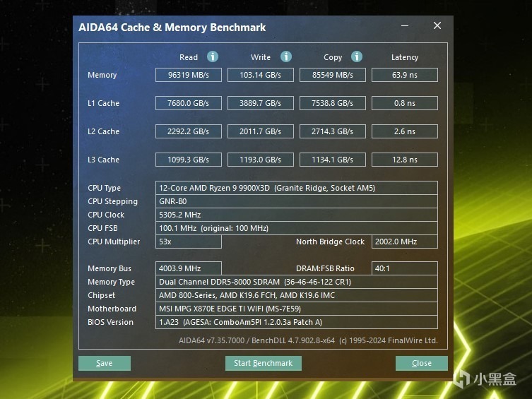The height and width of the screenshot is (399, 532).
Task: Minimize the AIDA64 benchmark window
Action: [x=405, y=25]
